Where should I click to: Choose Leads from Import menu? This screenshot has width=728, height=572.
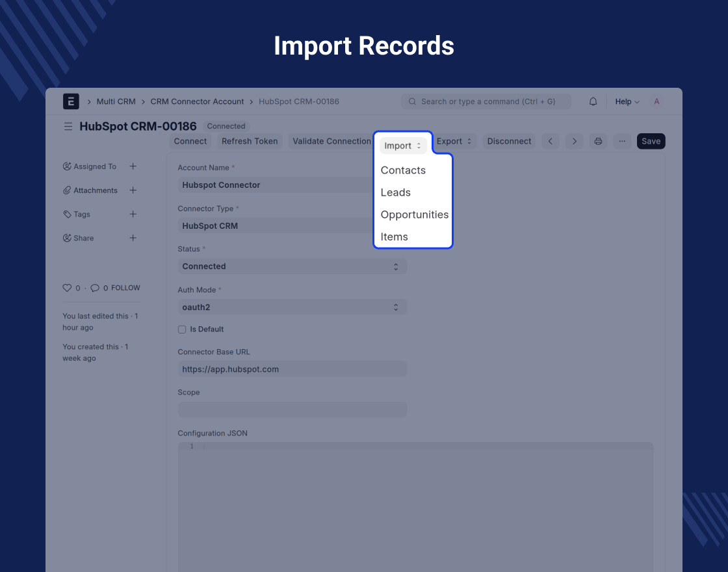click(396, 192)
